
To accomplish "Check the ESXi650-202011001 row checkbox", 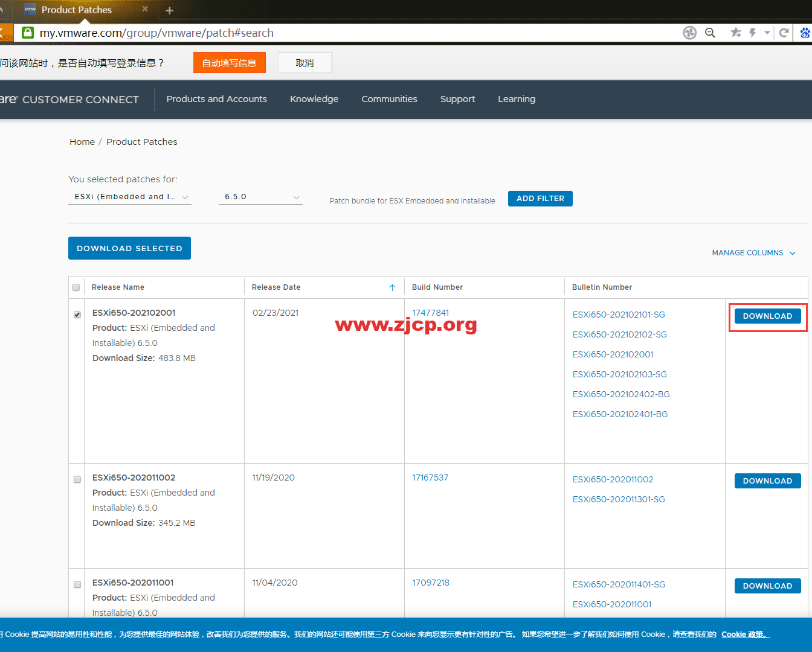I will pos(77,584).
